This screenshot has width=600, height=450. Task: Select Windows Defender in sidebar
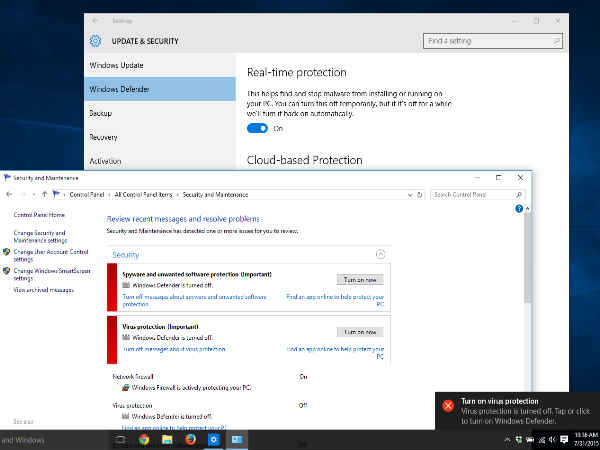pyautogui.click(x=160, y=89)
